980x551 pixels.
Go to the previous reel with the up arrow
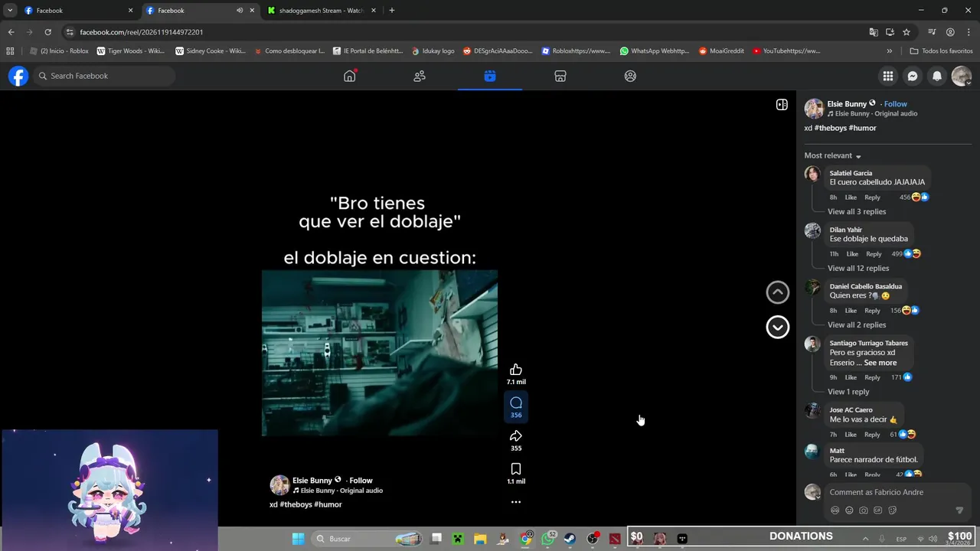(778, 292)
